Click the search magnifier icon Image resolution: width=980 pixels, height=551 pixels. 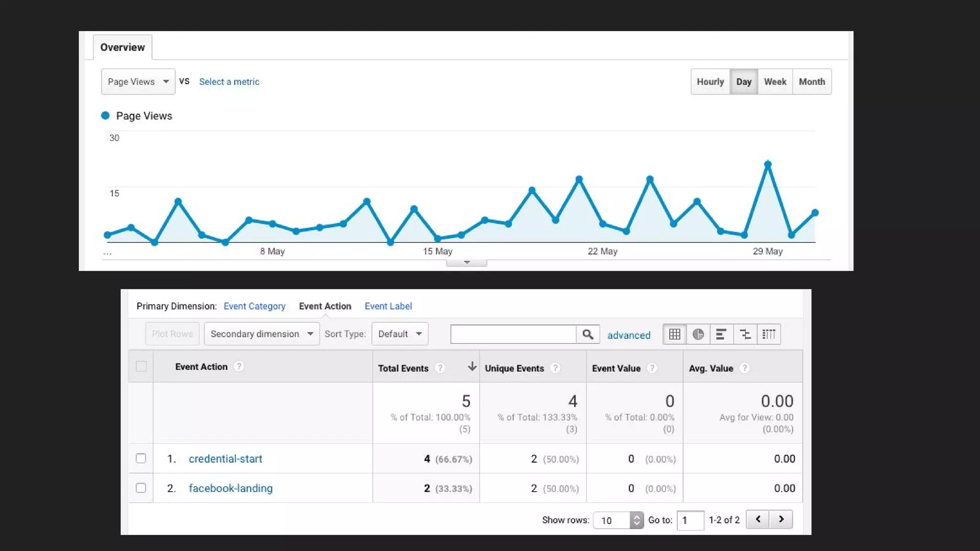pos(588,334)
